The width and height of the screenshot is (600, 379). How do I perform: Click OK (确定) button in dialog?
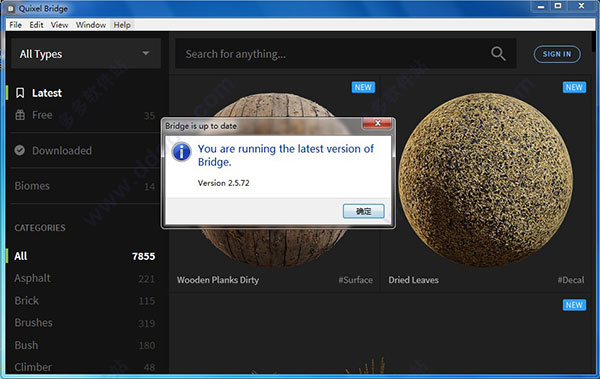click(364, 211)
